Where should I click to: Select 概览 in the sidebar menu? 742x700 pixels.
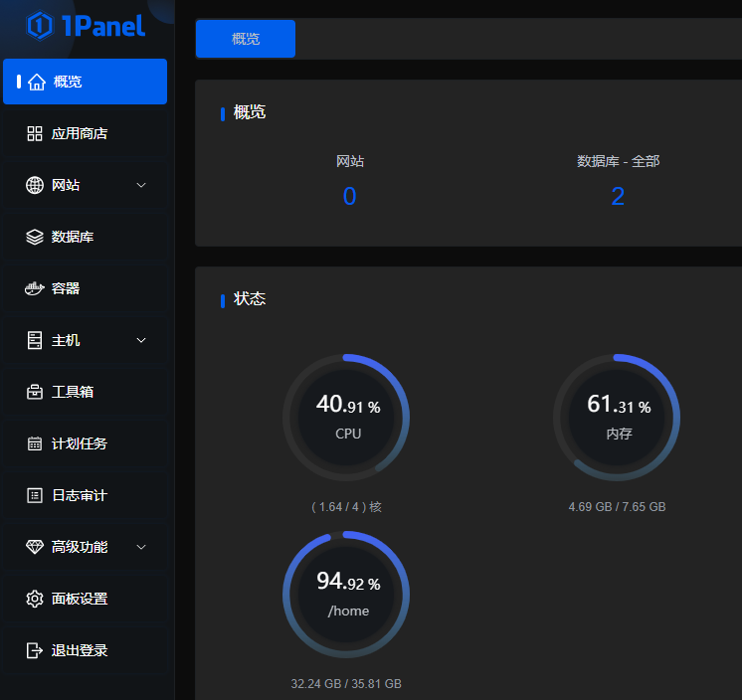86,82
